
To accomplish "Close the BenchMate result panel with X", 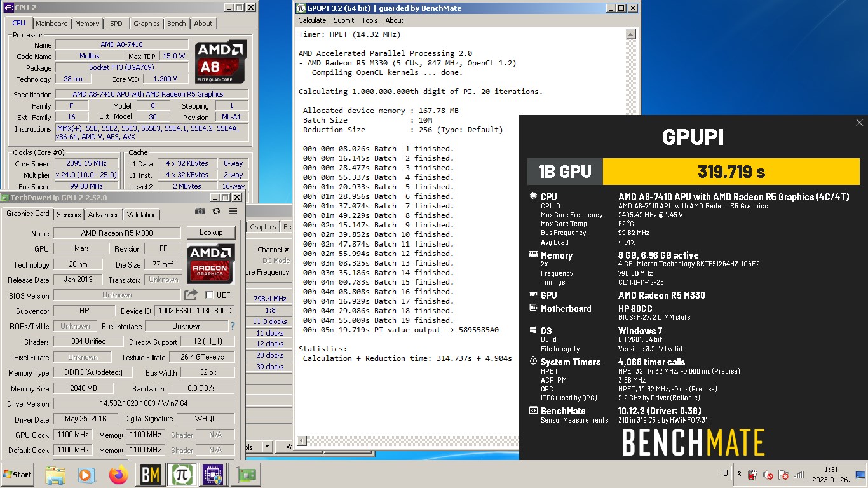I will (860, 123).
